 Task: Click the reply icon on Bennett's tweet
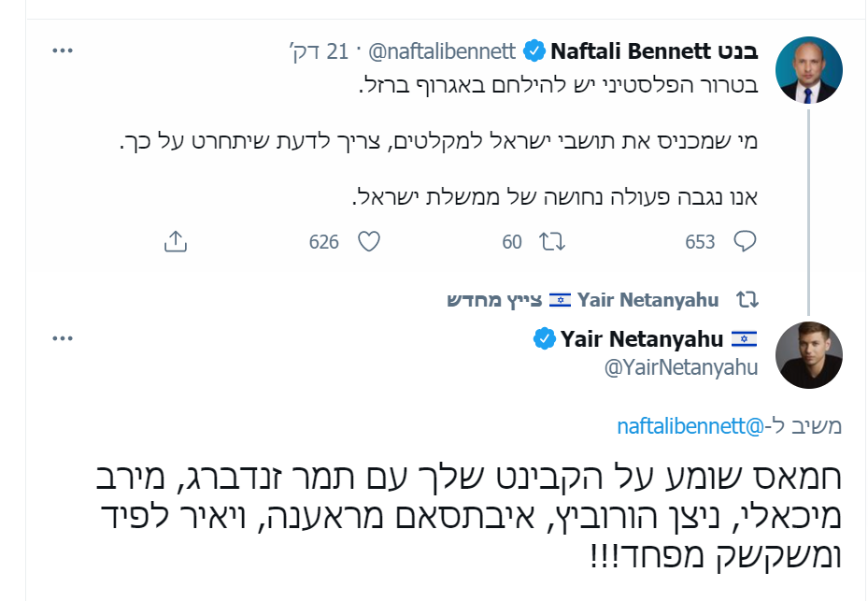744,242
